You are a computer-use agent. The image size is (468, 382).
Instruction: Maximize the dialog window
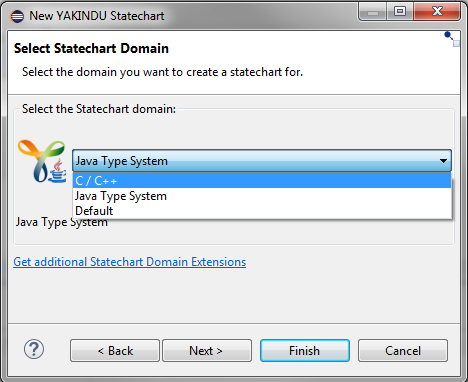(400, 12)
